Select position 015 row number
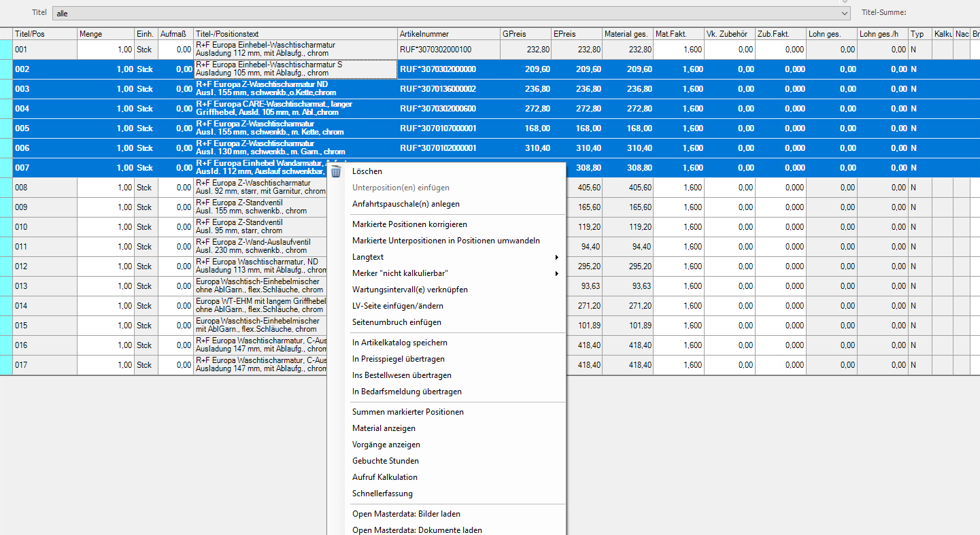The image size is (980, 535). tap(45, 326)
